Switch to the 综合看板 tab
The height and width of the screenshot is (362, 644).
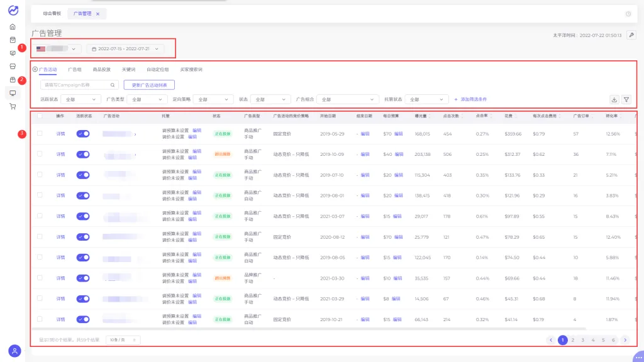[52, 14]
